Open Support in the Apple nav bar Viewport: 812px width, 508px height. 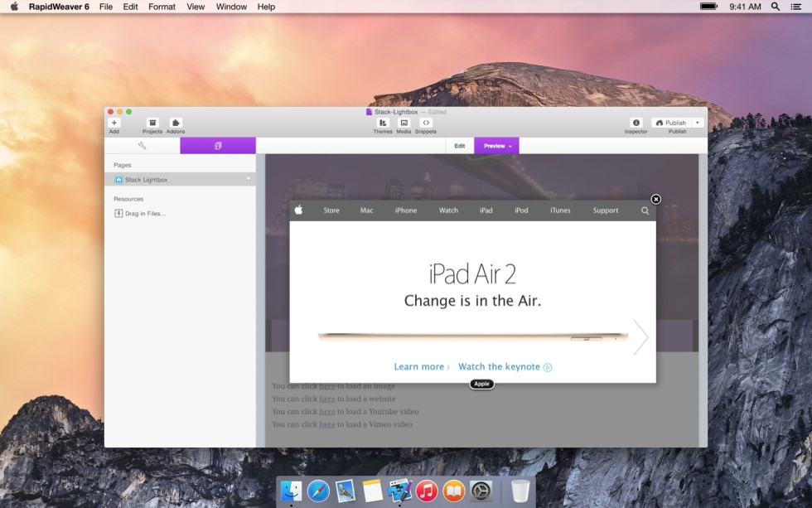pyautogui.click(x=606, y=210)
